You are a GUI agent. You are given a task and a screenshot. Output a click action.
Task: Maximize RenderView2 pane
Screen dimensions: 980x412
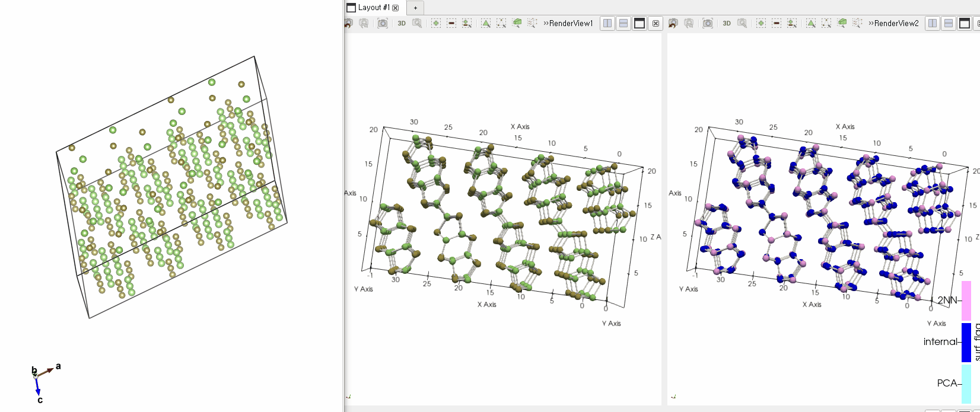[x=965, y=23]
